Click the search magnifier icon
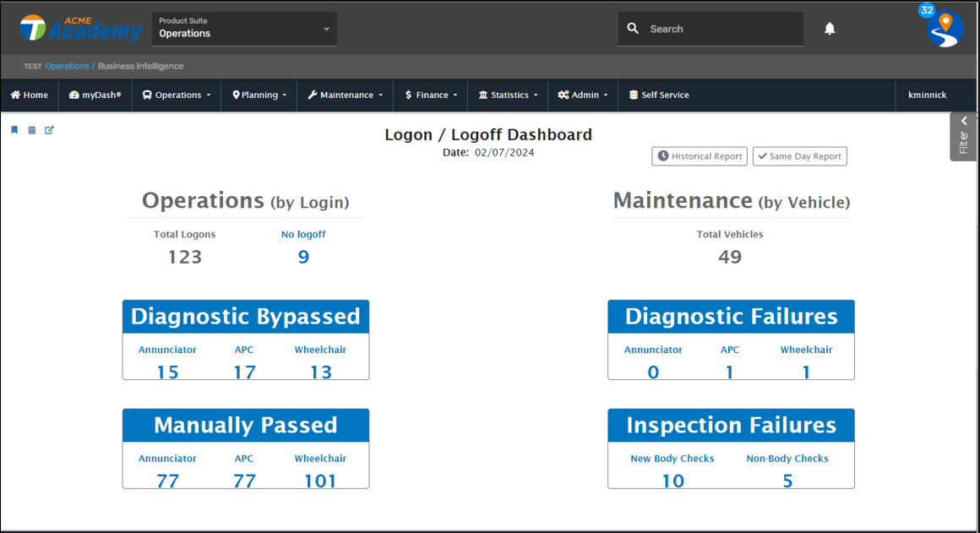Image resolution: width=980 pixels, height=533 pixels. pyautogui.click(x=633, y=29)
